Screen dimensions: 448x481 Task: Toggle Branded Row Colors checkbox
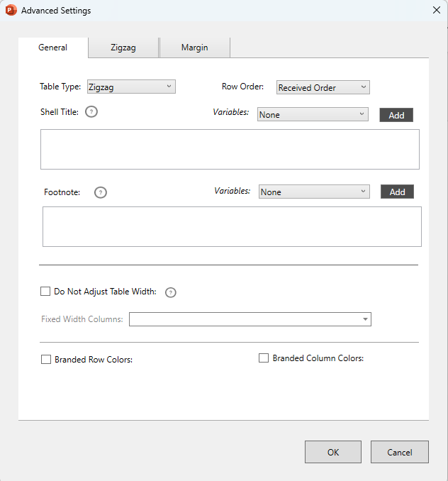pos(46,359)
